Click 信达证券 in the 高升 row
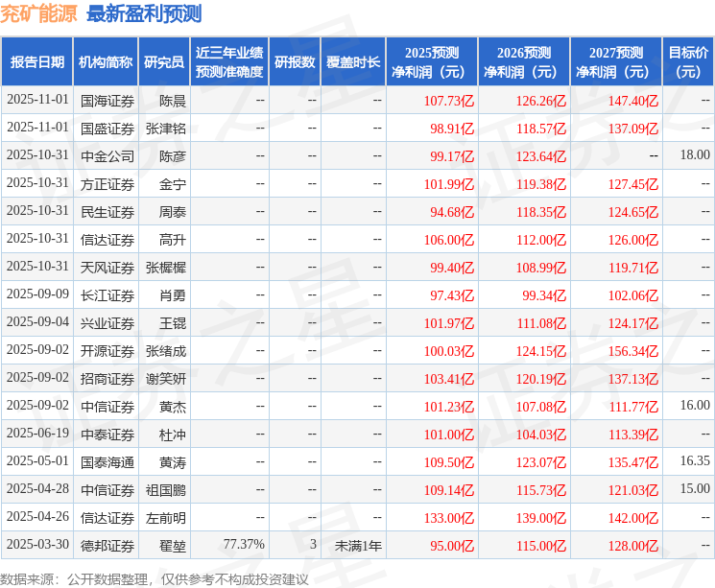The width and height of the screenshot is (715, 588). 107,240
